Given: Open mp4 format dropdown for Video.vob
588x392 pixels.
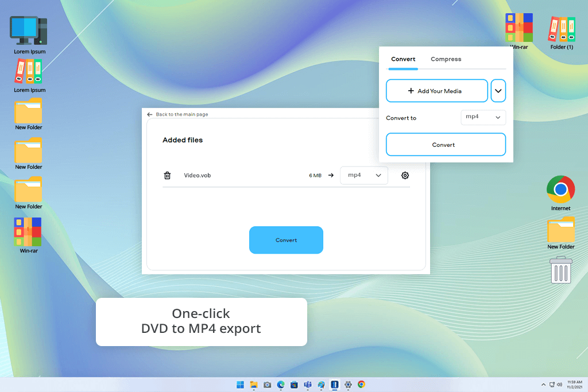Looking at the screenshot, I should 363,175.
